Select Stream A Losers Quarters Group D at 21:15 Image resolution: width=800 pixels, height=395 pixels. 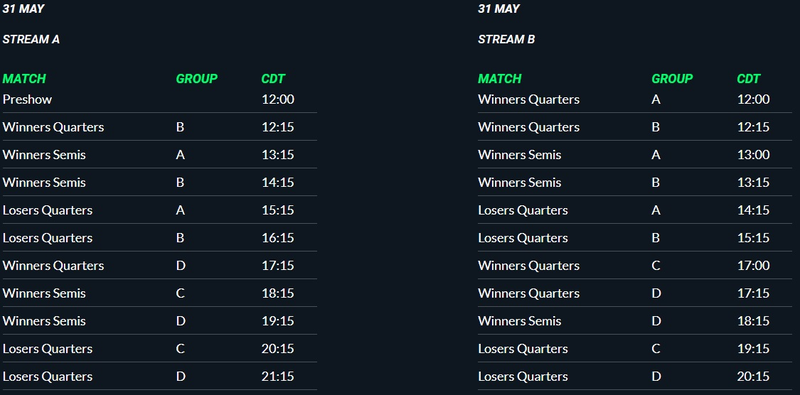(159, 376)
